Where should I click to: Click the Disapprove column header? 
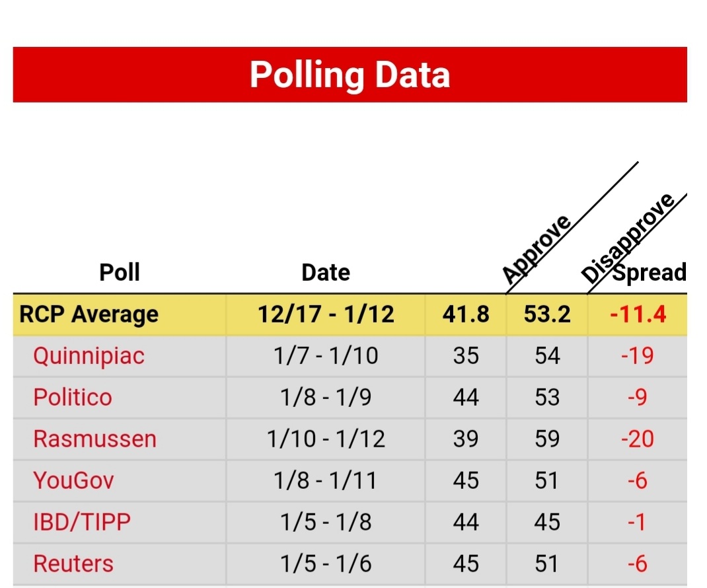[628, 238]
